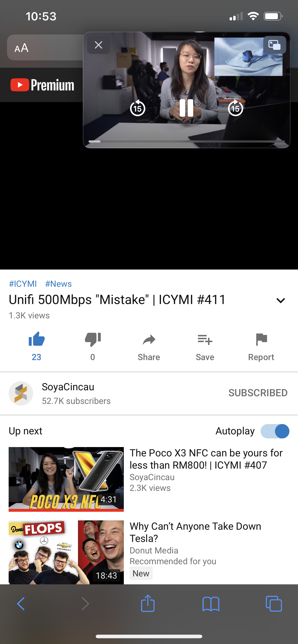This screenshot has height=644, width=298.
Task: Skip forward 15 seconds
Action: 235,108
